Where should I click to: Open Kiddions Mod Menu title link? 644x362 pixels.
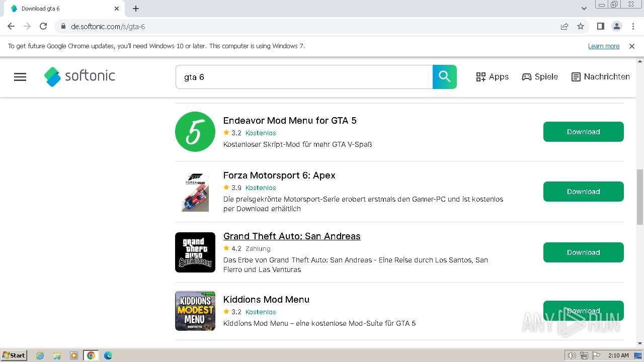(x=266, y=300)
